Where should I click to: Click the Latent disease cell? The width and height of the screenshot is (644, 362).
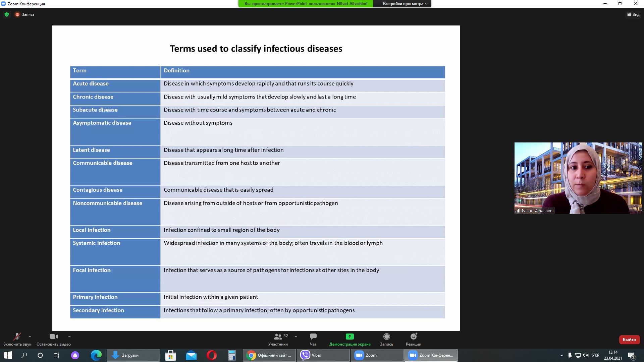(115, 152)
